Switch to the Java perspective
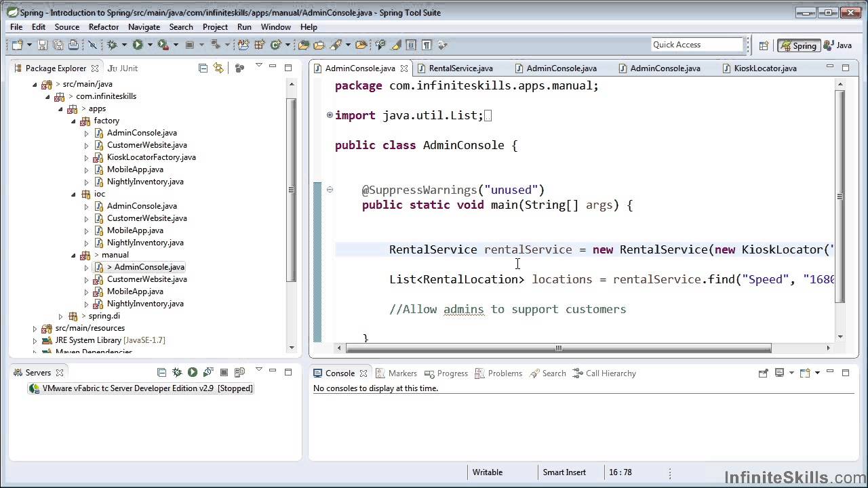The image size is (868, 488). (837, 45)
